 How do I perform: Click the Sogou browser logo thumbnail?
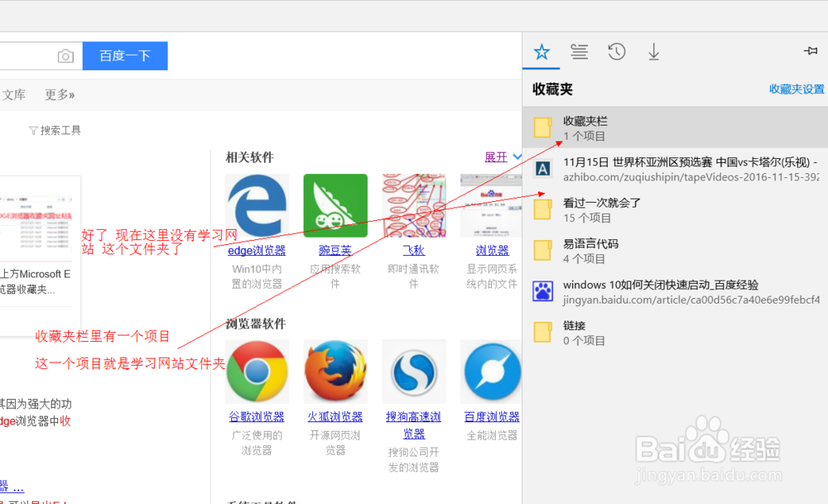pos(414,371)
